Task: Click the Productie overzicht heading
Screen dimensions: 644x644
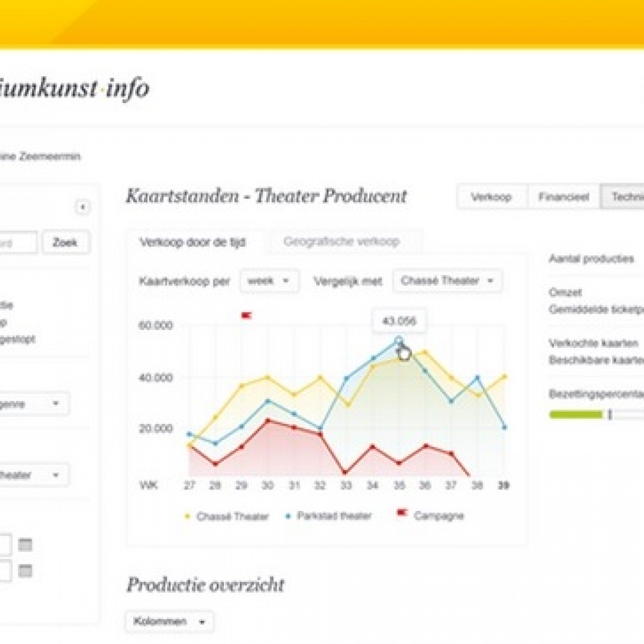Action: click(206, 585)
